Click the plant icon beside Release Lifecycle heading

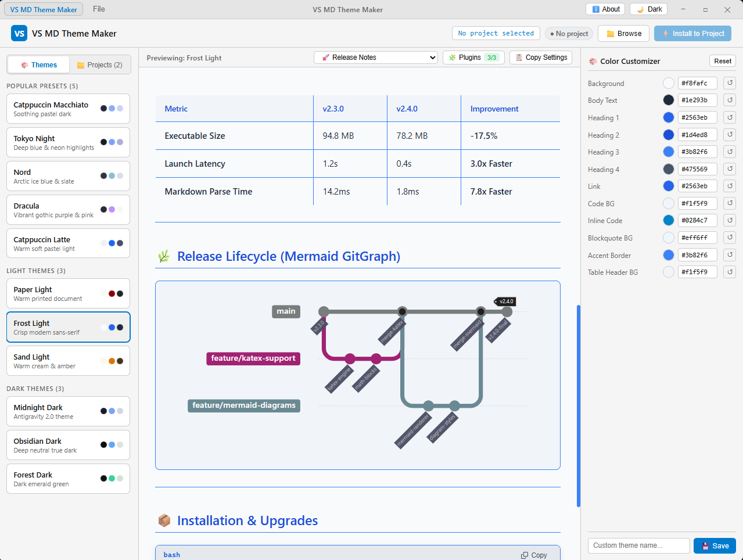[164, 256]
